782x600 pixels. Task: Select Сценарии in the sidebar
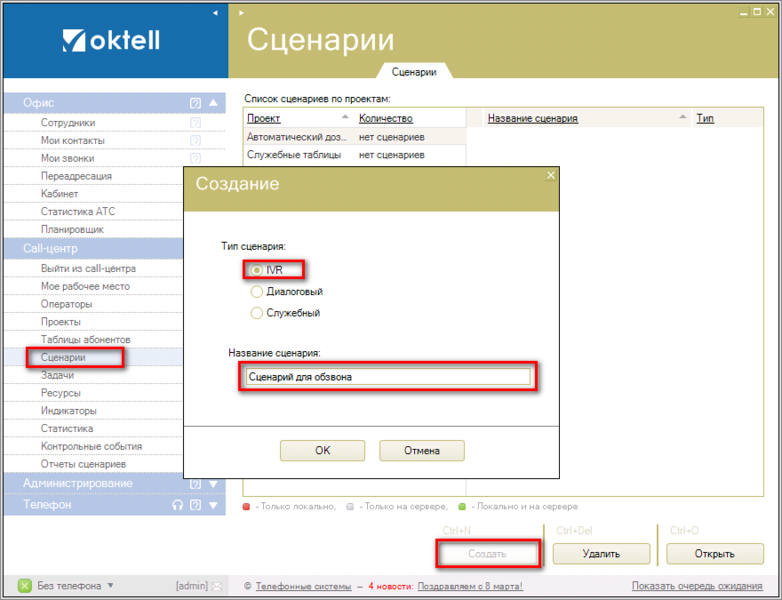[63, 358]
